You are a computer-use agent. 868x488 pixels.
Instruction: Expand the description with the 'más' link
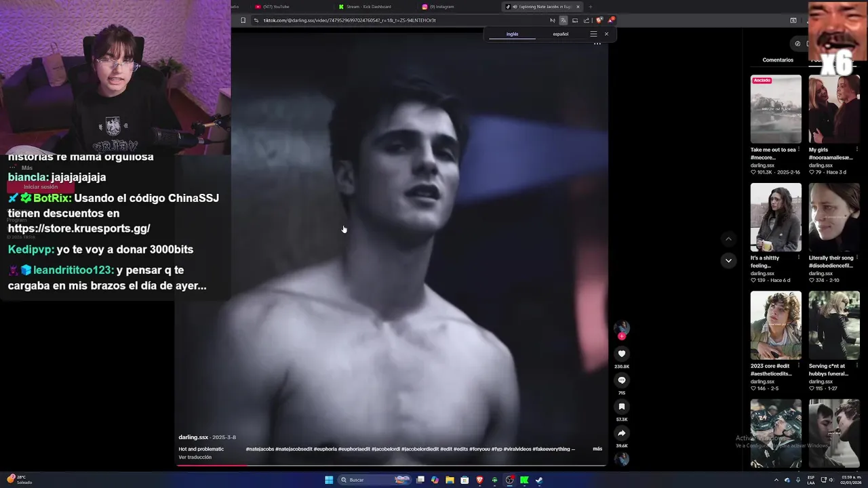point(597,449)
